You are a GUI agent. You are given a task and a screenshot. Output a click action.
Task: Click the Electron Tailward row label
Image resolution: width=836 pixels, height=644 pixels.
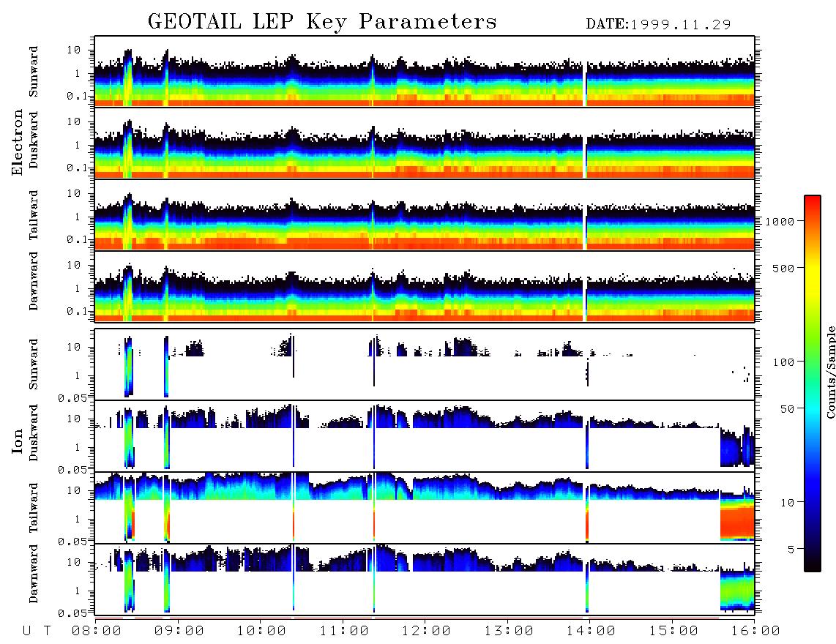tap(34, 214)
